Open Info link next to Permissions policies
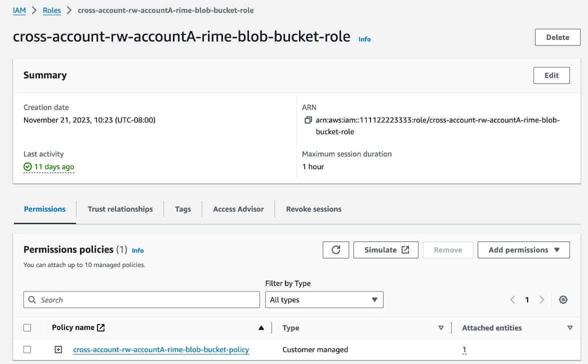Image resolution: width=588 pixels, height=364 pixels. (x=137, y=250)
